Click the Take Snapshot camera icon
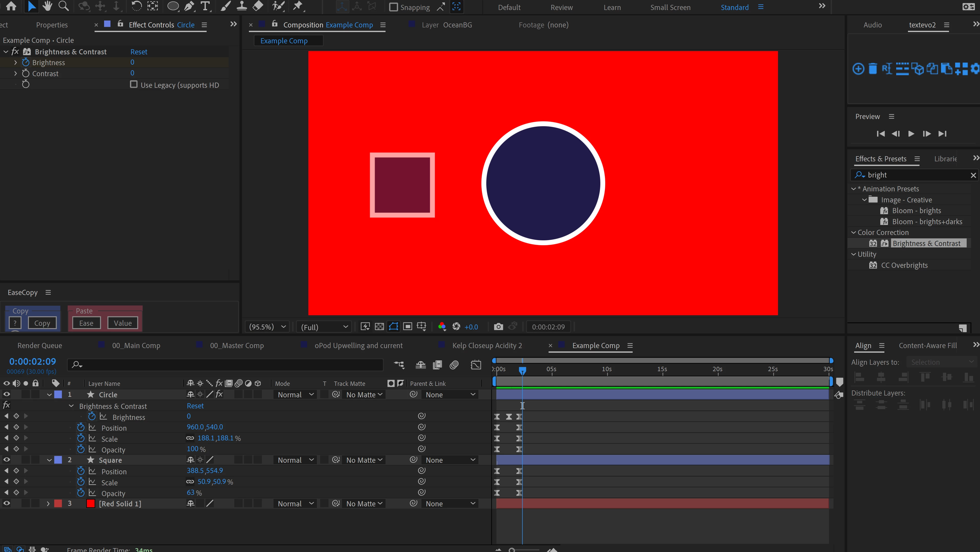 498,327
